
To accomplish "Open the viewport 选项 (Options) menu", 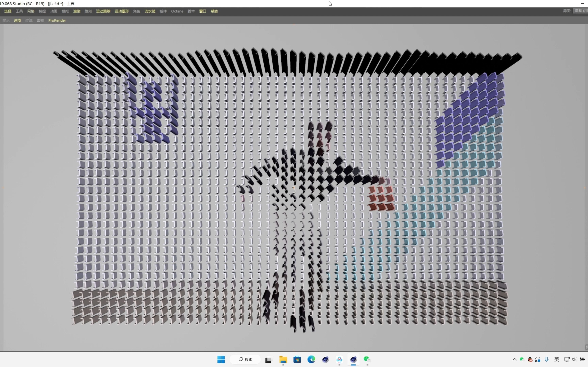I will (17, 20).
